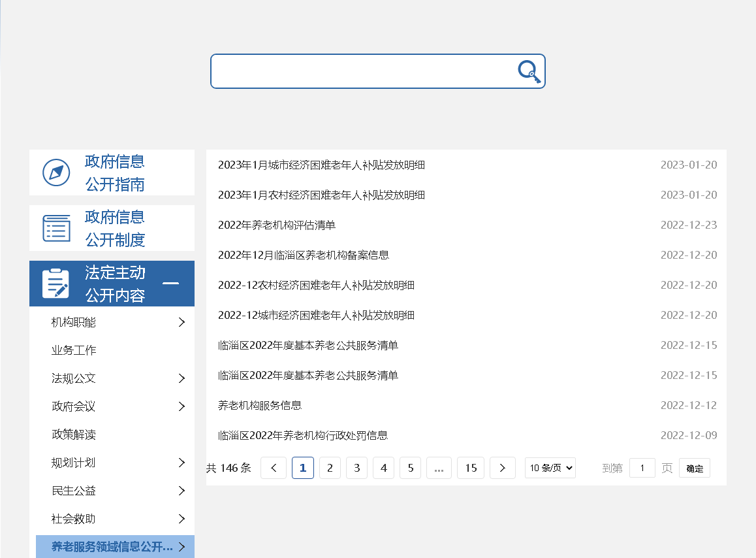Open the 养老服务领域信息公开 sidebar item

[x=112, y=547]
